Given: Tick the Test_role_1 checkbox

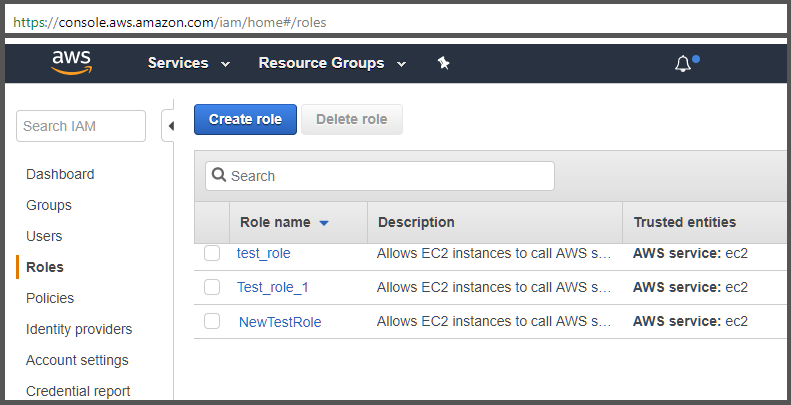Looking at the screenshot, I should click(212, 287).
